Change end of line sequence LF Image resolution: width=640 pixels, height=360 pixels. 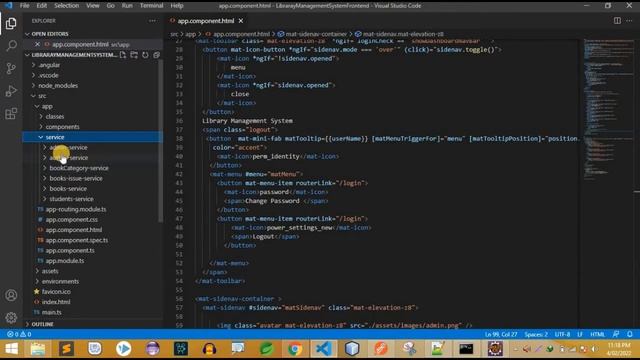580,334
